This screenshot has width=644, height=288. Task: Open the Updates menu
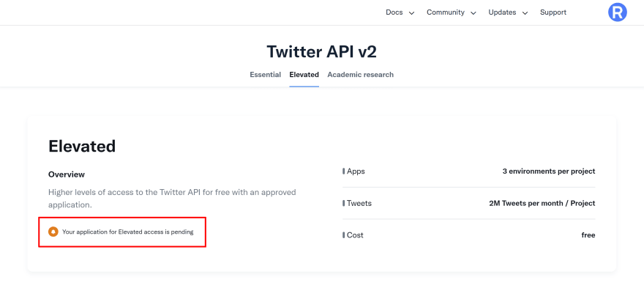[502, 12]
